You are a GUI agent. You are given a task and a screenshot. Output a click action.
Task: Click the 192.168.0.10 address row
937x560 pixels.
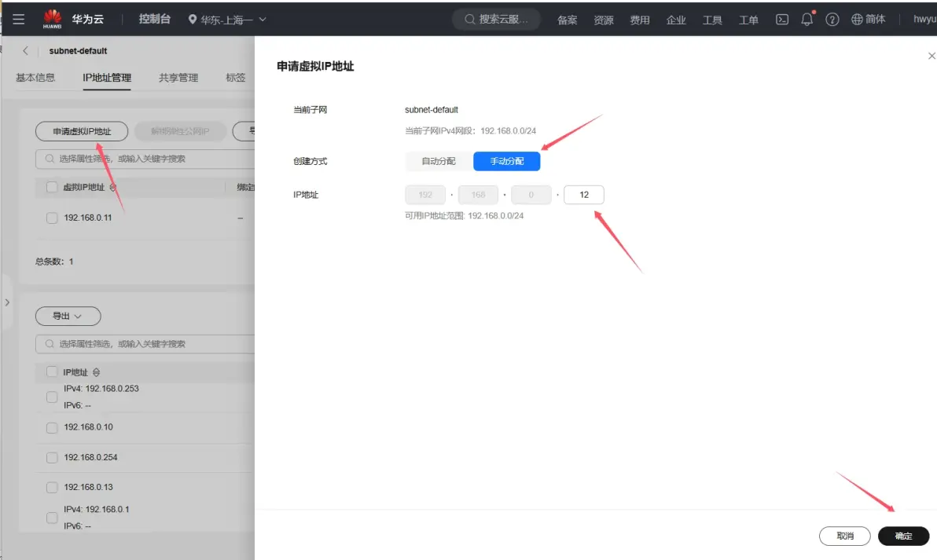tap(89, 427)
